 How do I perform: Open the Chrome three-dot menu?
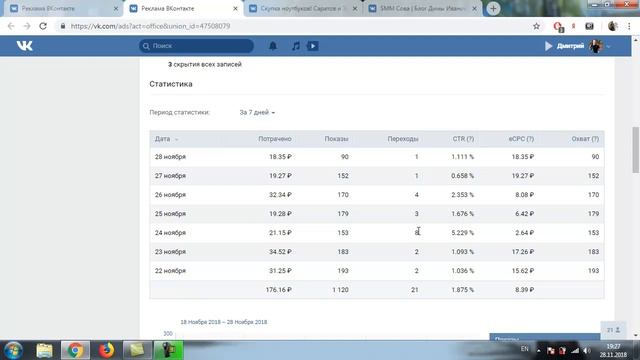(x=629, y=26)
